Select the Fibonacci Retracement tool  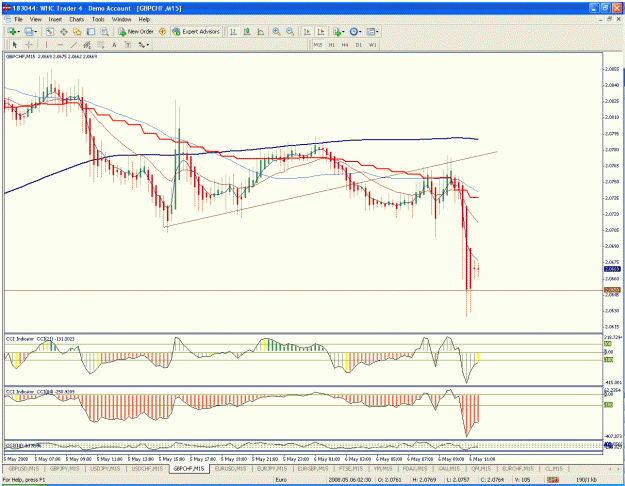(x=101, y=45)
